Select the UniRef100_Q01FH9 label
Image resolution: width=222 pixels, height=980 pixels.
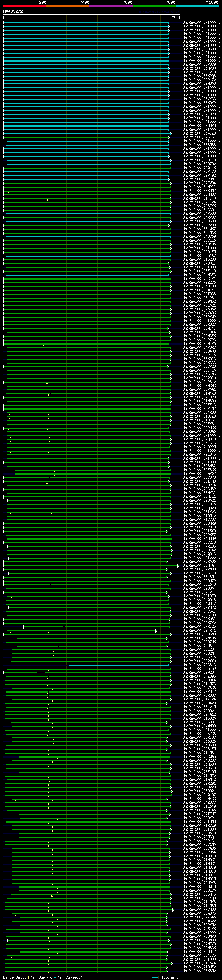pos(199,481)
